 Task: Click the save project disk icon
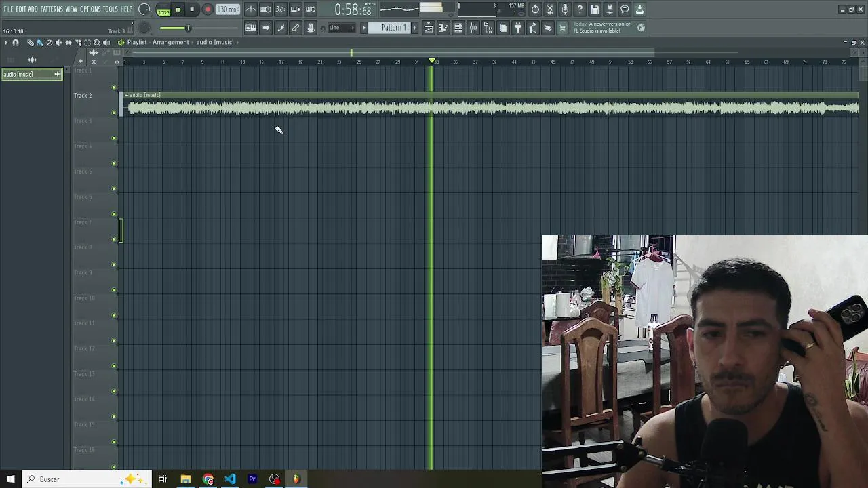point(595,9)
